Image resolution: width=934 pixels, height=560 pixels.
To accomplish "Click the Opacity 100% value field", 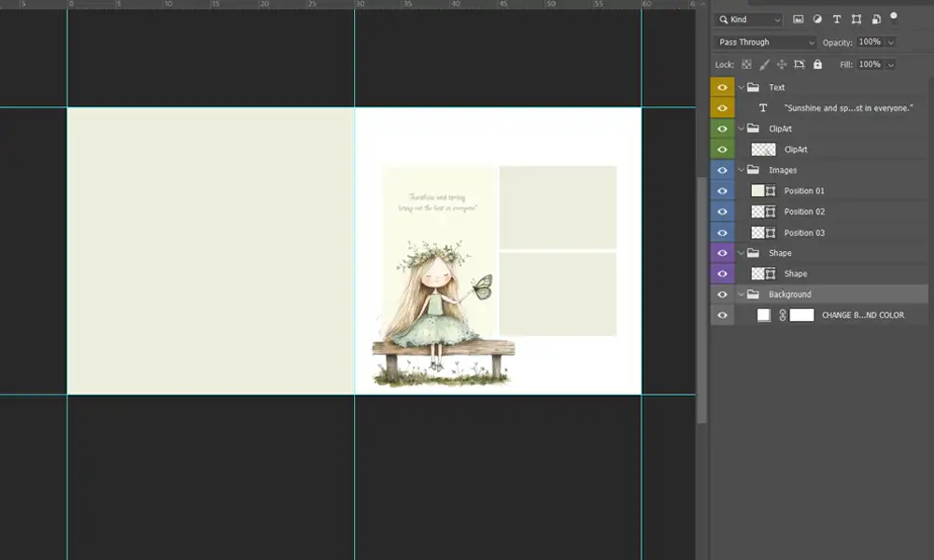I will pyautogui.click(x=870, y=42).
